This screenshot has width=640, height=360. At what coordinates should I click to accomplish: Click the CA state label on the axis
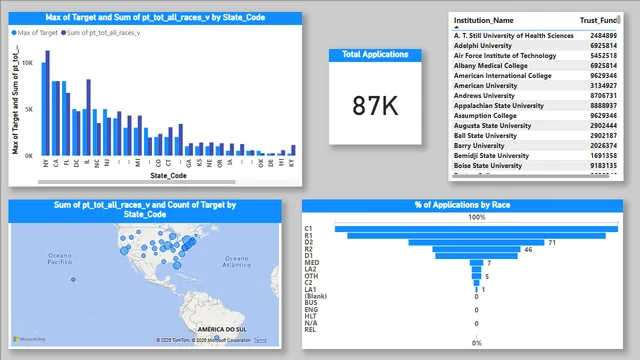(x=56, y=163)
